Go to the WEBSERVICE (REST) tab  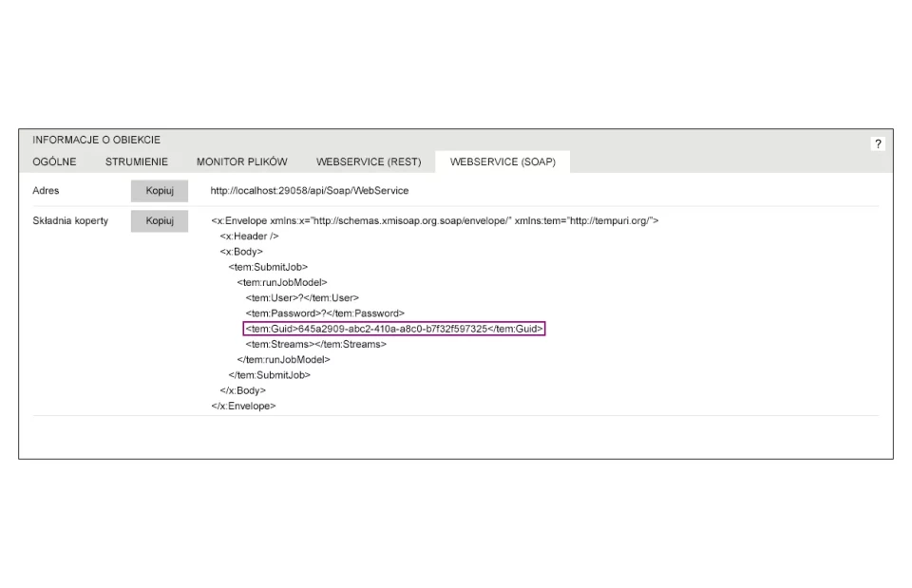point(369,162)
